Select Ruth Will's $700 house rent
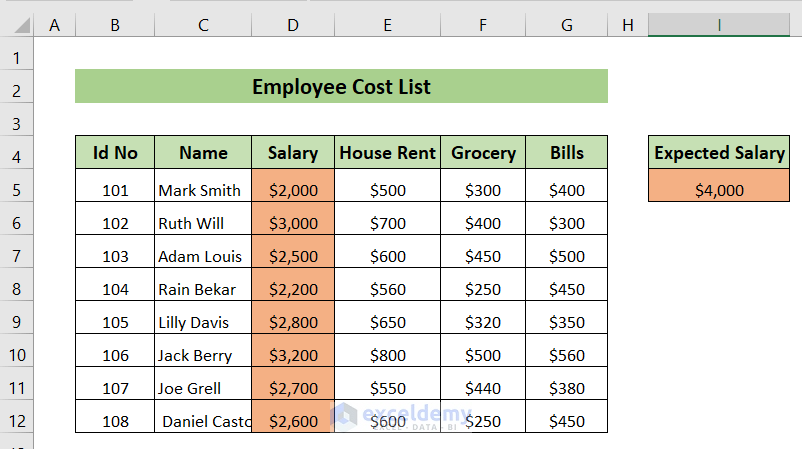 coord(387,223)
